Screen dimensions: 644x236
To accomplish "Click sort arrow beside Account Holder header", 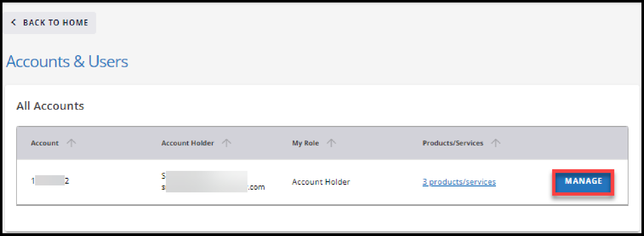I will click(x=226, y=143).
